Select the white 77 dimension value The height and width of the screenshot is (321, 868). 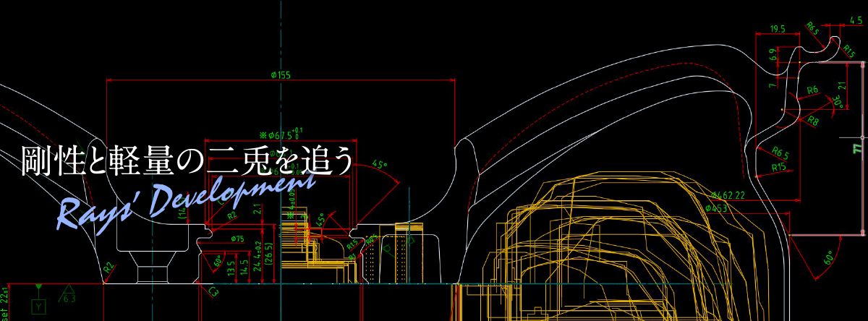point(857,148)
